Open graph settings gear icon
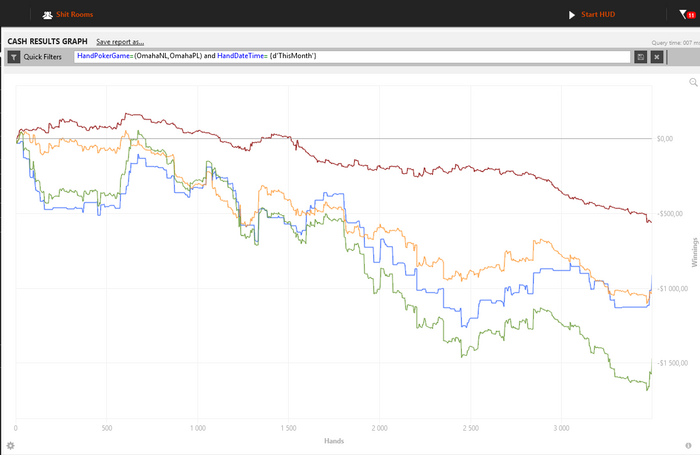Image resolution: width=700 pixels, height=455 pixels. click(x=11, y=445)
